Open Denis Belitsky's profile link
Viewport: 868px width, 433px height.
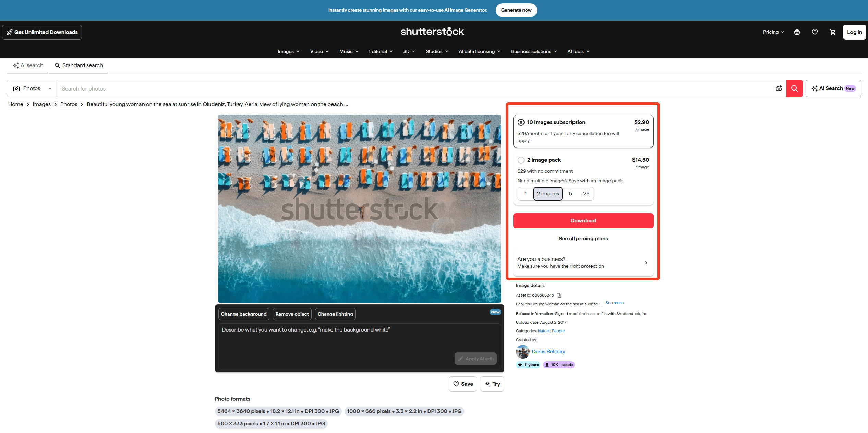548,352
